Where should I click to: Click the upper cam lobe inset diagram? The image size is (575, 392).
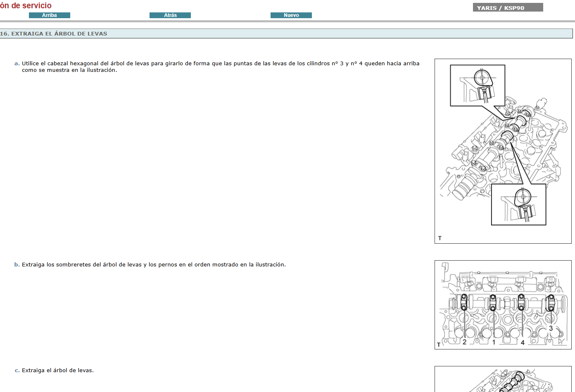click(x=477, y=86)
